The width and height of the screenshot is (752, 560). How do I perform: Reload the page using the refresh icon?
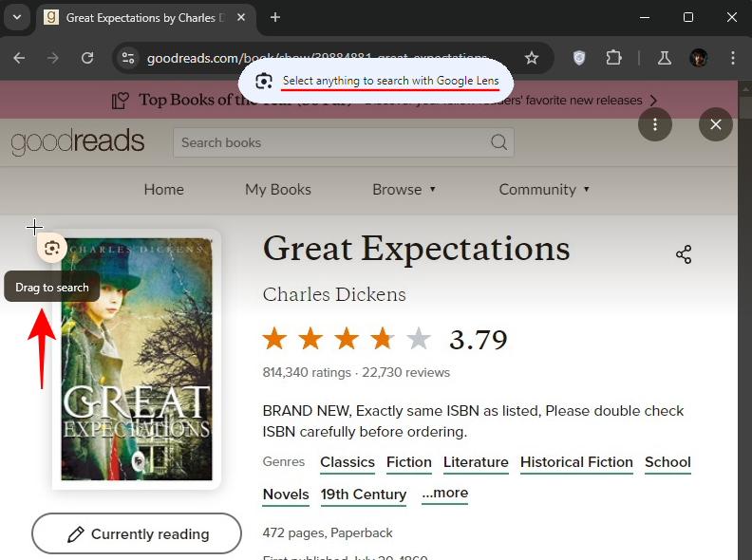point(87,58)
